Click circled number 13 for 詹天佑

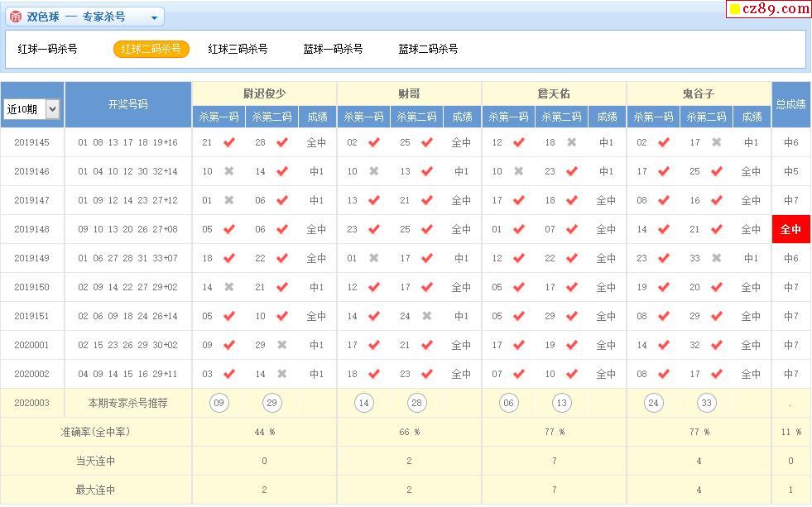click(562, 403)
